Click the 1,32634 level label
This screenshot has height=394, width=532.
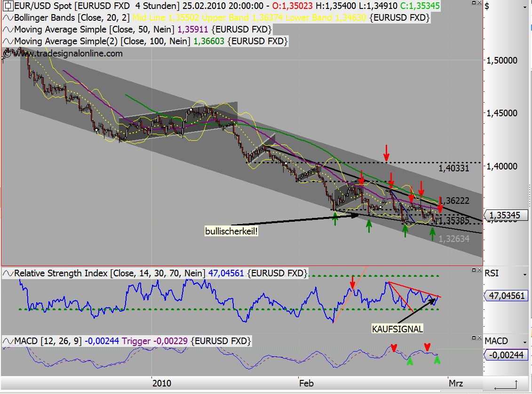(454, 239)
